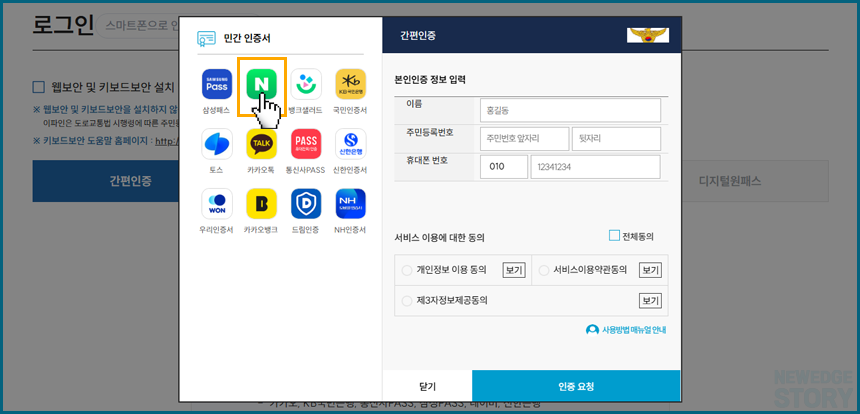Switch to the 간편인증 login tab
This screenshot has width=860, height=414.
point(107,181)
